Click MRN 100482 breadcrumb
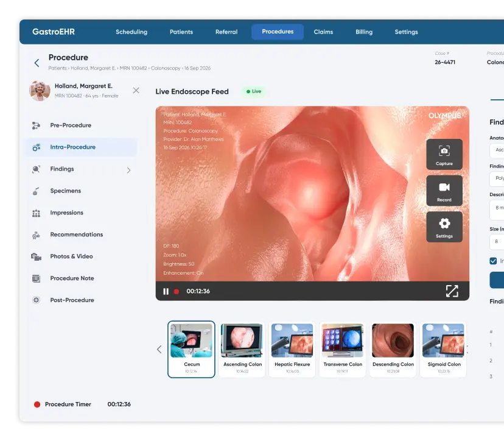The width and height of the screenshot is (504, 441). [x=133, y=68]
